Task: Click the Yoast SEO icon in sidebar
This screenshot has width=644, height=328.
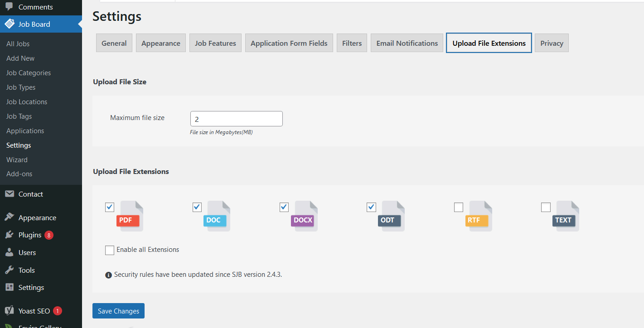Action: point(9,311)
